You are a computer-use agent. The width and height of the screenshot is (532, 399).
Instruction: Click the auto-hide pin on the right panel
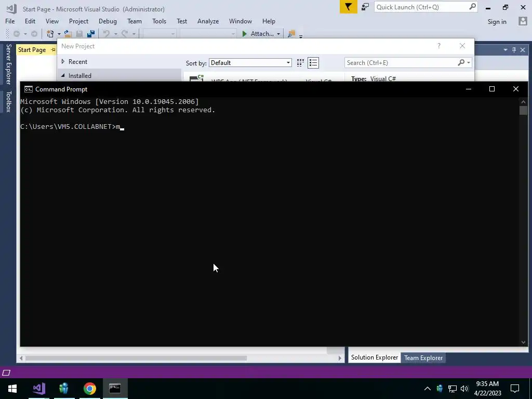coord(514,50)
